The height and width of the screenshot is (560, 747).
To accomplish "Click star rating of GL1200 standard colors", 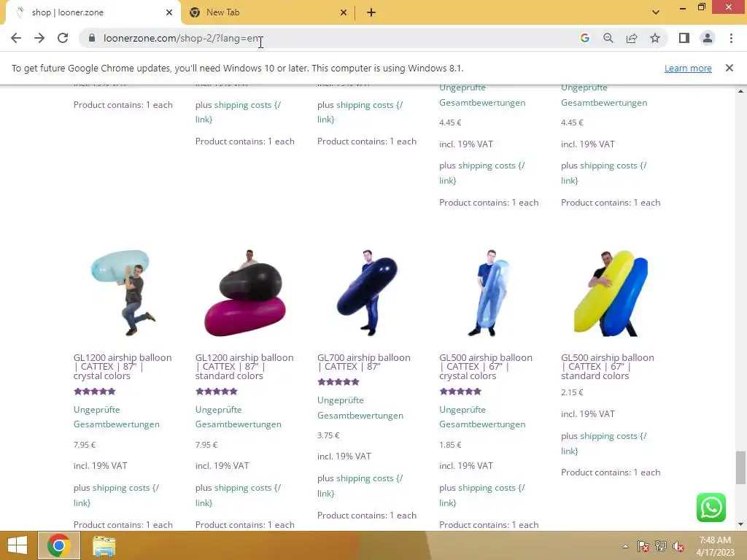I will click(216, 392).
